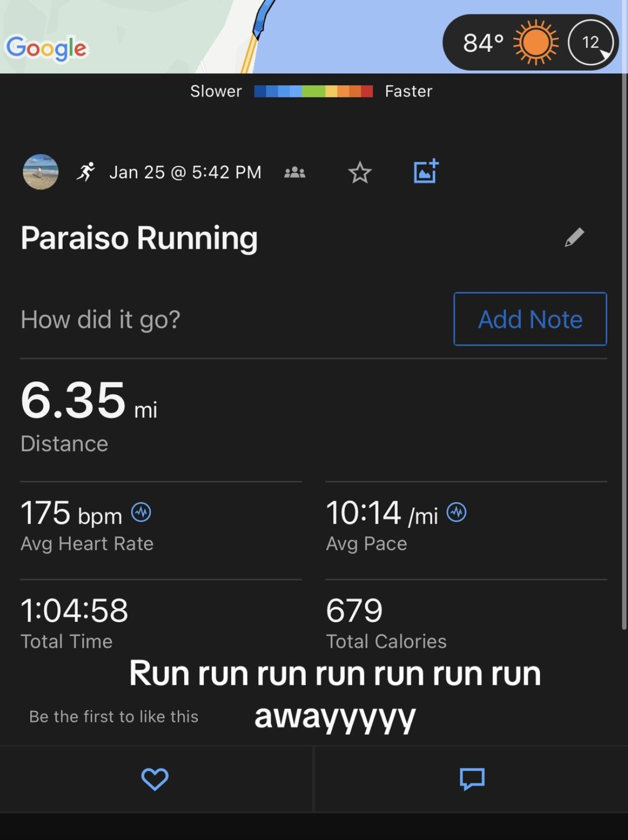Image resolution: width=628 pixels, height=840 pixels.
Task: Open the profile avatar photo
Action: tap(41, 172)
